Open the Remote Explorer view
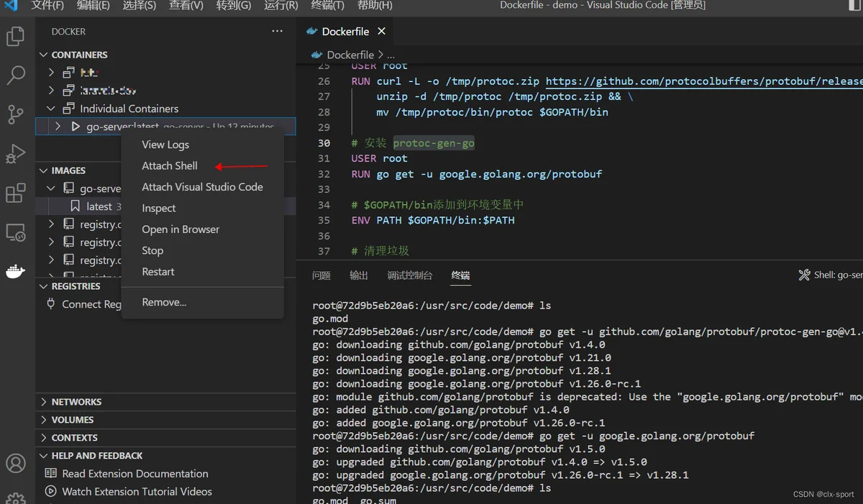 coord(16,232)
